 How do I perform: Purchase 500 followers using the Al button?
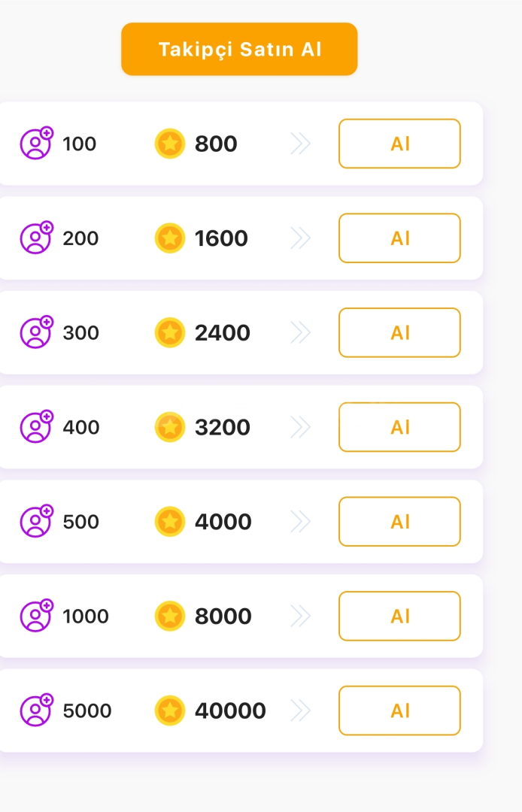(399, 522)
